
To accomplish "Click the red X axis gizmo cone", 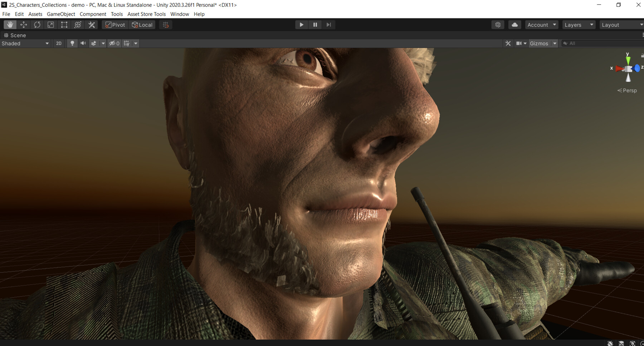I will 619,69.
